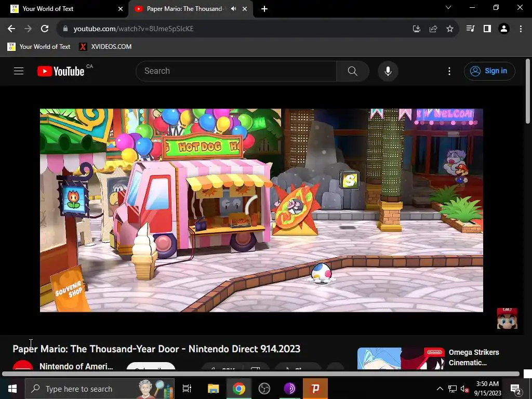Open the orange P taskbar app

pos(315,389)
